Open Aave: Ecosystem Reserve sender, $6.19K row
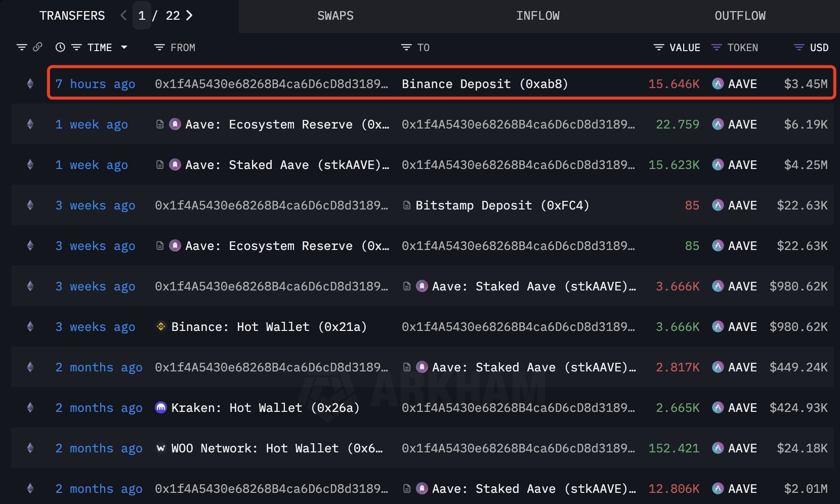The width and height of the screenshot is (840, 504). pos(287,124)
